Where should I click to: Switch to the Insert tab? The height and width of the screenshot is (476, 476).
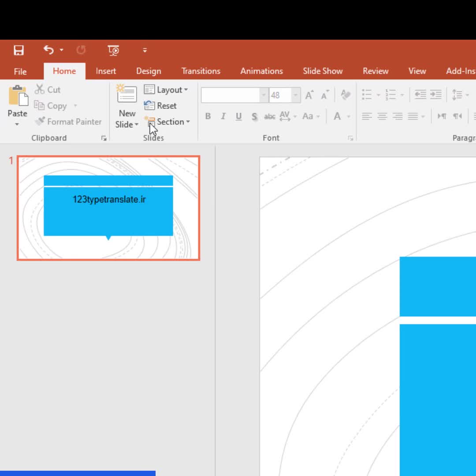106,71
